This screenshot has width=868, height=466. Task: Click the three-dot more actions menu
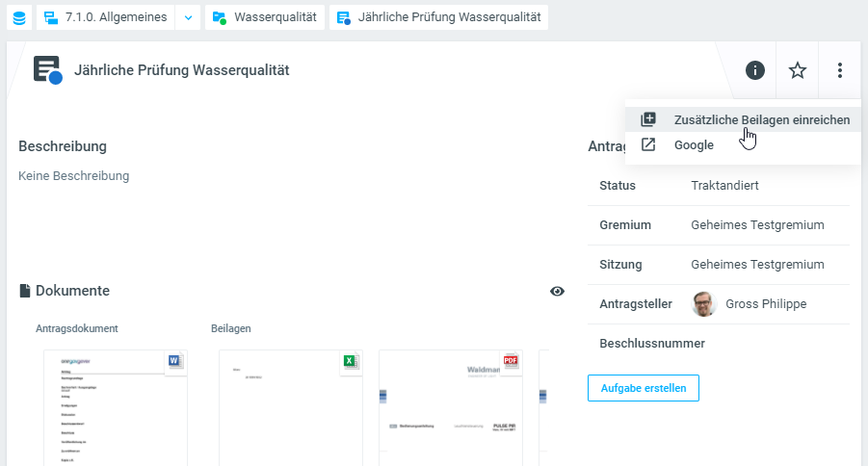click(840, 70)
